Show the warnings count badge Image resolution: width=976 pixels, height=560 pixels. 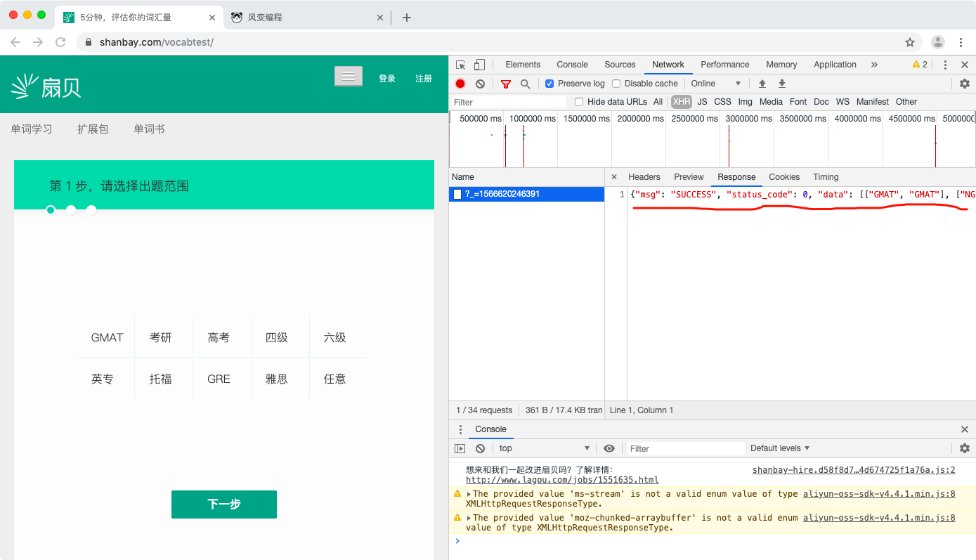click(920, 65)
